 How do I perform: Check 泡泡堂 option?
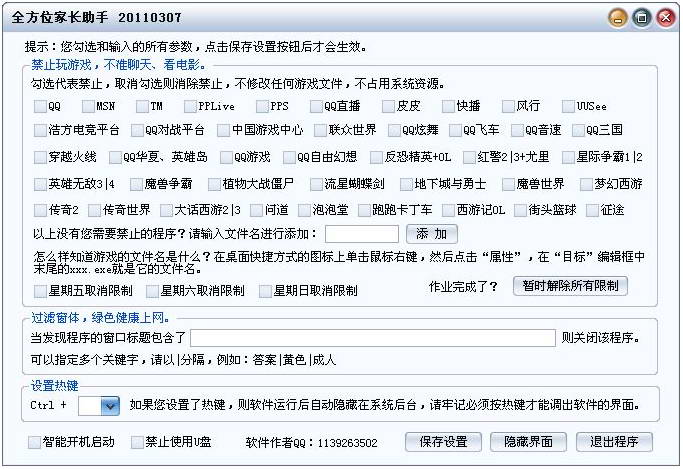(304, 210)
